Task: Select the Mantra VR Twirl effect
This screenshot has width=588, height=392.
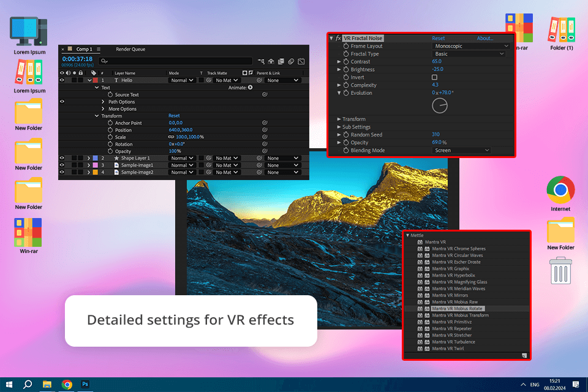Action: point(448,349)
